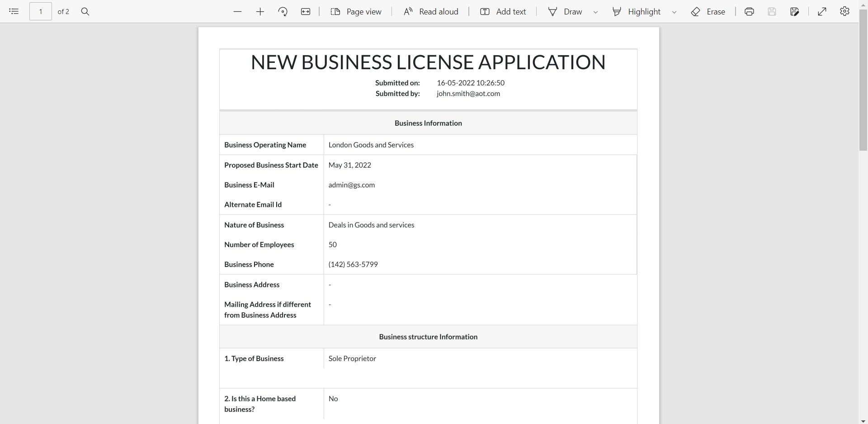Open the table of contents panel

(14, 11)
